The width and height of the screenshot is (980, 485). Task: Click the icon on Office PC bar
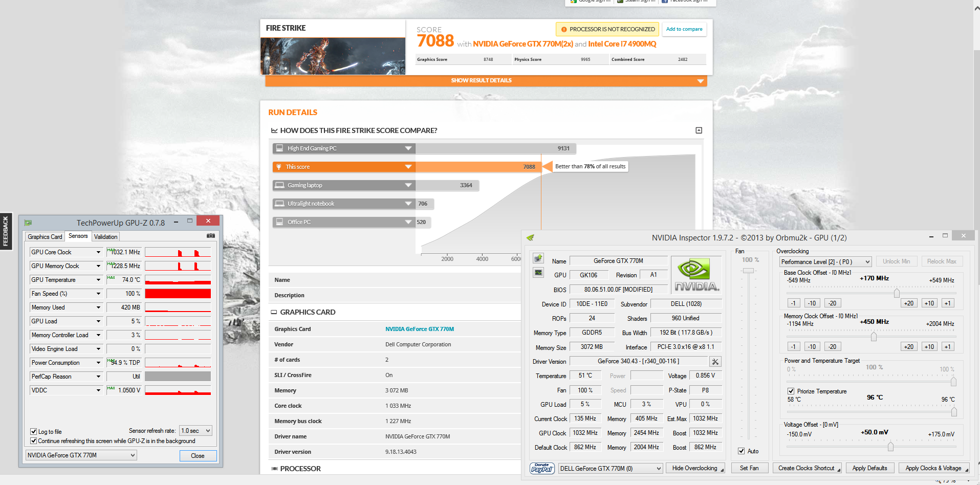[279, 222]
